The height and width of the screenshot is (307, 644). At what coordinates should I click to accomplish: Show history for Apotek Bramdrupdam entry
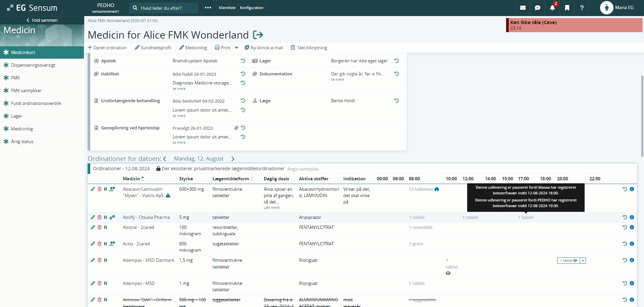[243, 61]
